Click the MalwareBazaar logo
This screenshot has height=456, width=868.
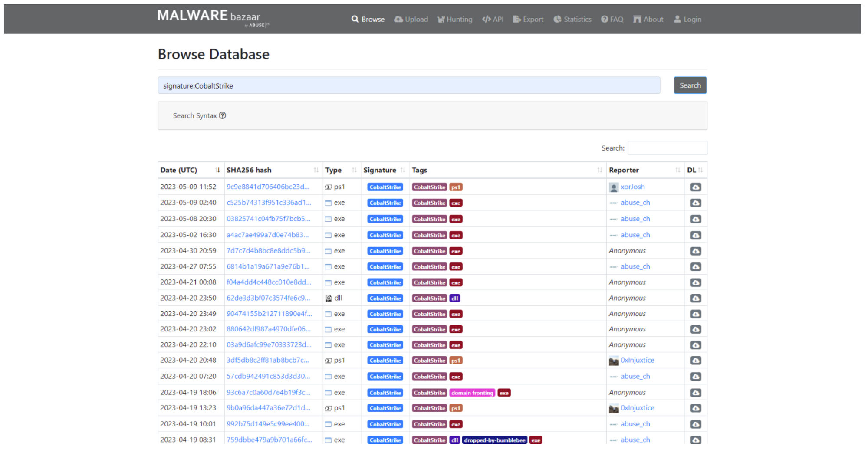pos(213,18)
